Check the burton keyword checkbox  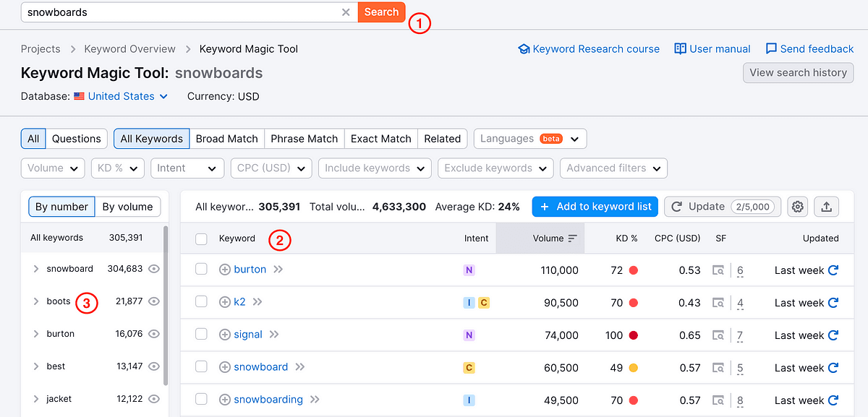[x=202, y=270]
